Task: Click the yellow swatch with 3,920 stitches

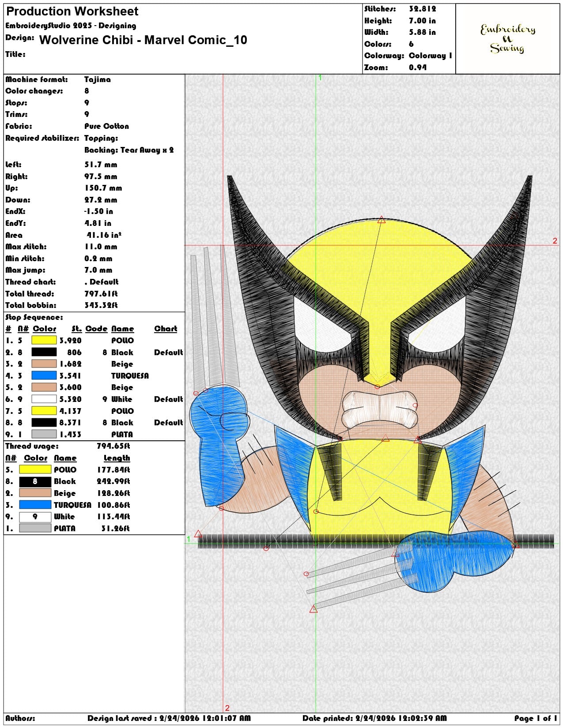Action: [44, 340]
